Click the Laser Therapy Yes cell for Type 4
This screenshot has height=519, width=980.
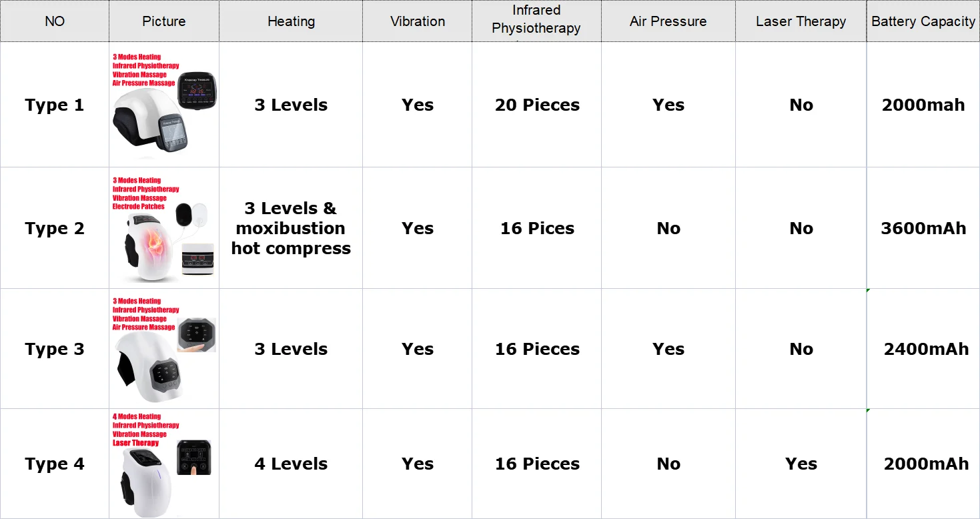(x=801, y=464)
